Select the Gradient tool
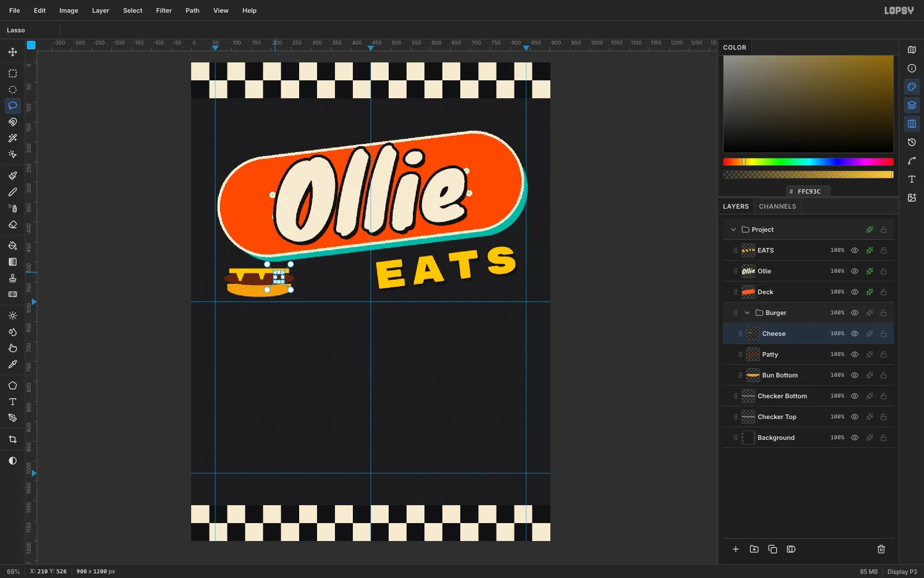This screenshot has width=924, height=578. (13, 262)
